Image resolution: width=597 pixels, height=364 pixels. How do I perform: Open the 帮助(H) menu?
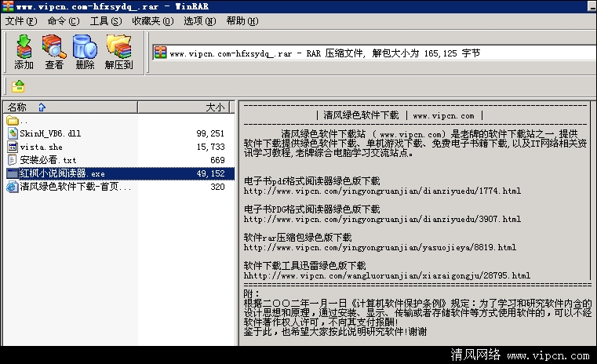tap(242, 21)
